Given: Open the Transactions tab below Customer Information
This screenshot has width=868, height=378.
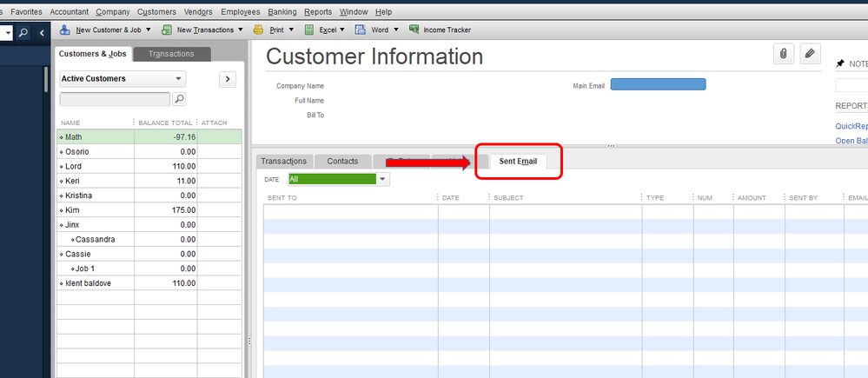Looking at the screenshot, I should 284,161.
